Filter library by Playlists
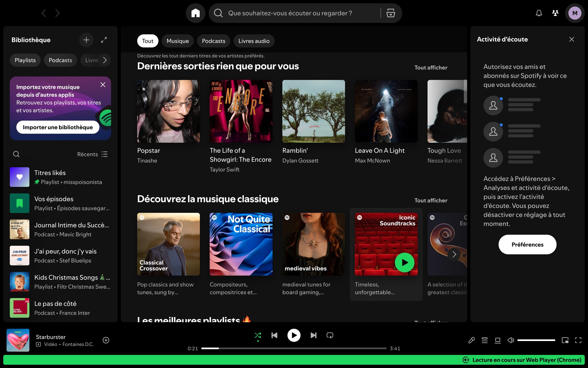 25,60
